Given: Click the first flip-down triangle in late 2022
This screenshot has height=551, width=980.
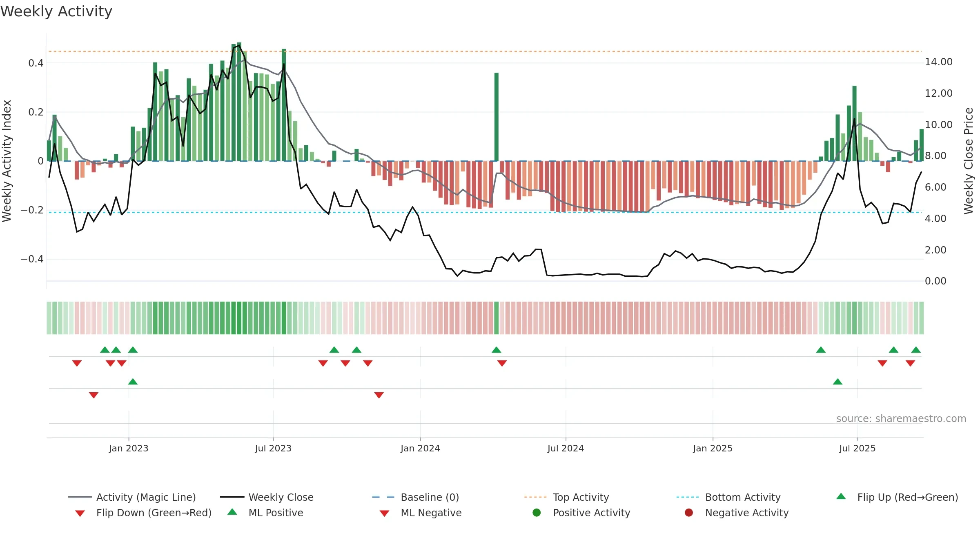Looking at the screenshot, I should (x=77, y=363).
